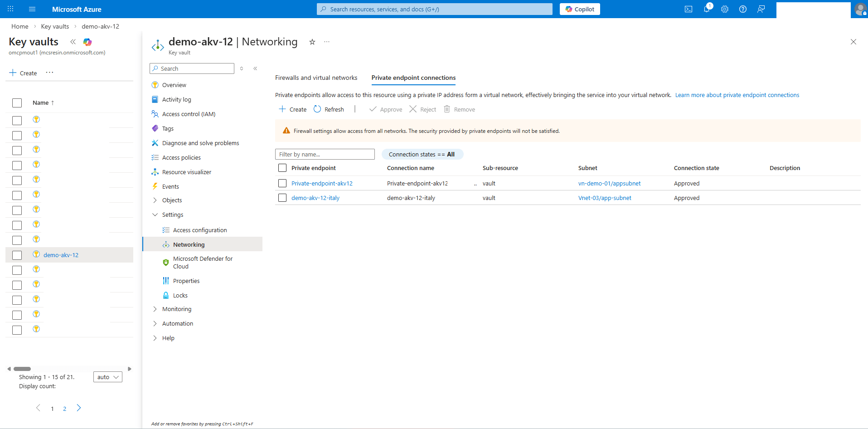Open Azure portal settings gear

[725, 9]
